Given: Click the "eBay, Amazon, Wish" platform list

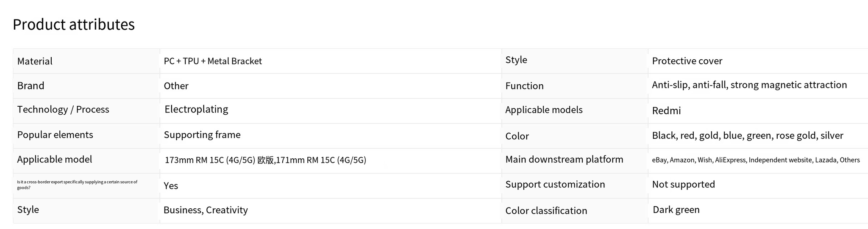Looking at the screenshot, I should pos(756,160).
